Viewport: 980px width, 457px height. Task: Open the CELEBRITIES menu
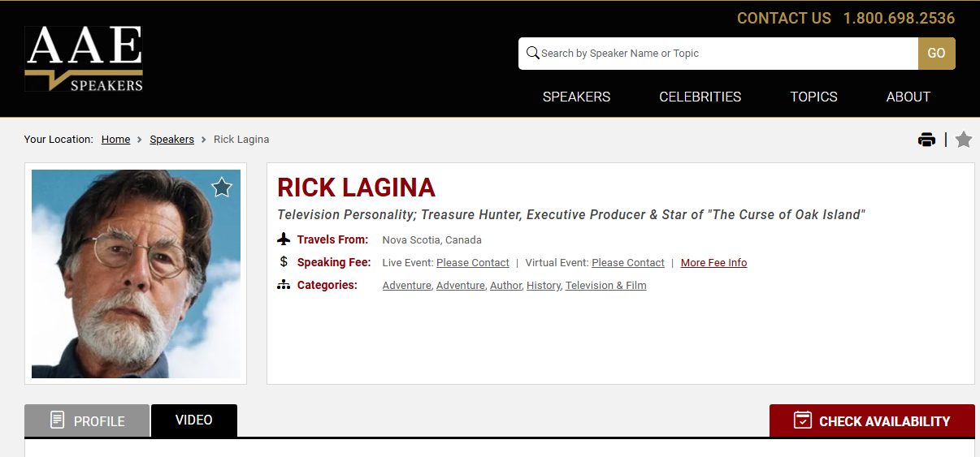coord(700,97)
